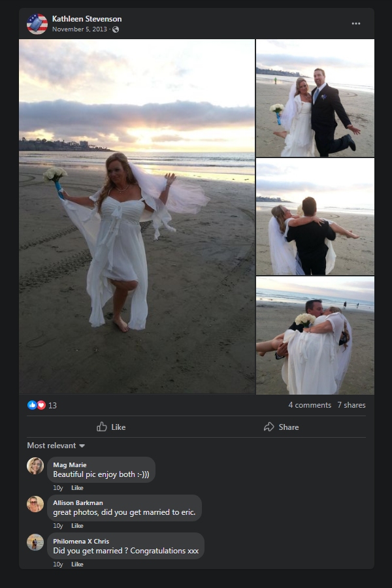Click Kathleen Stevenson's profile picture
The width and height of the screenshot is (392, 588).
click(37, 24)
